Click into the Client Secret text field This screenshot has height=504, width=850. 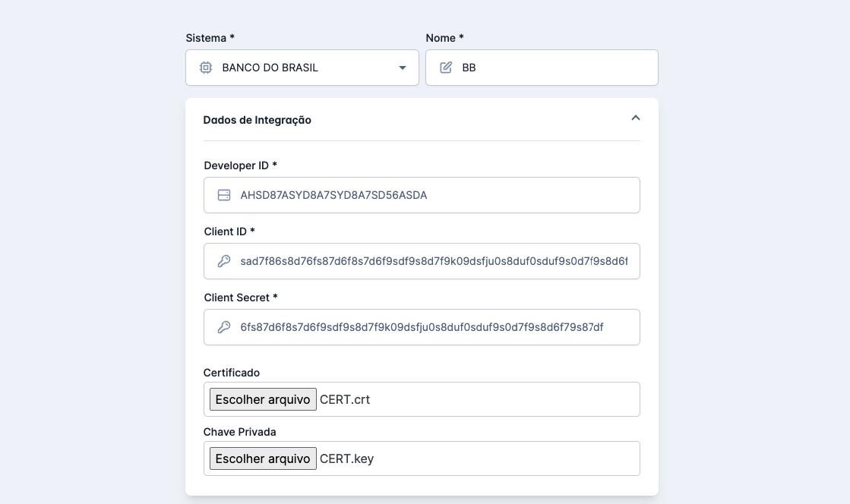[433, 327]
